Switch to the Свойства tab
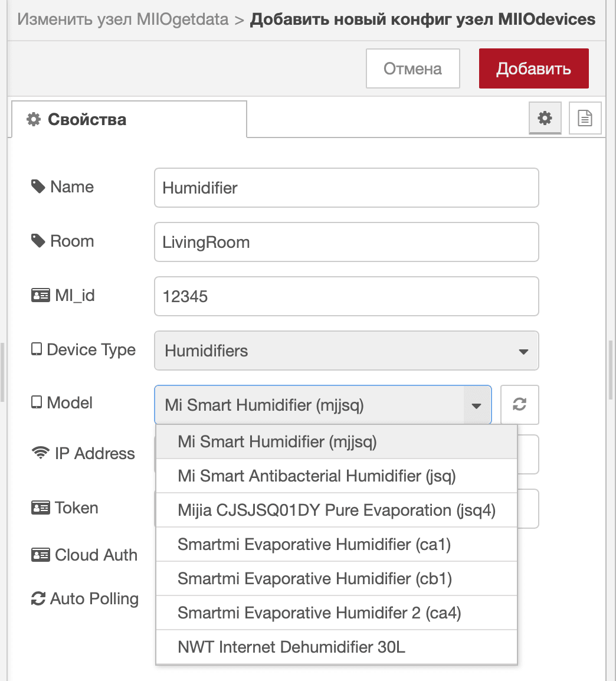Image resolution: width=616 pixels, height=681 pixels. click(x=129, y=119)
